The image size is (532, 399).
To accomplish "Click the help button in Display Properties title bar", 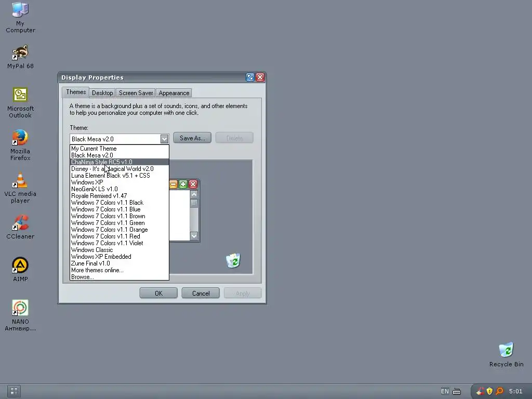I will (250, 77).
